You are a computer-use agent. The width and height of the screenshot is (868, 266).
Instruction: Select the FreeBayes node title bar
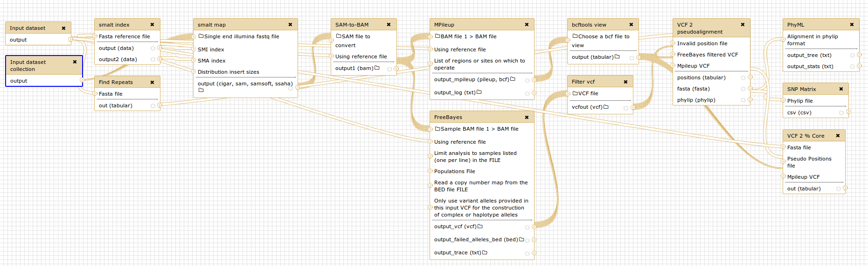pyautogui.click(x=482, y=117)
